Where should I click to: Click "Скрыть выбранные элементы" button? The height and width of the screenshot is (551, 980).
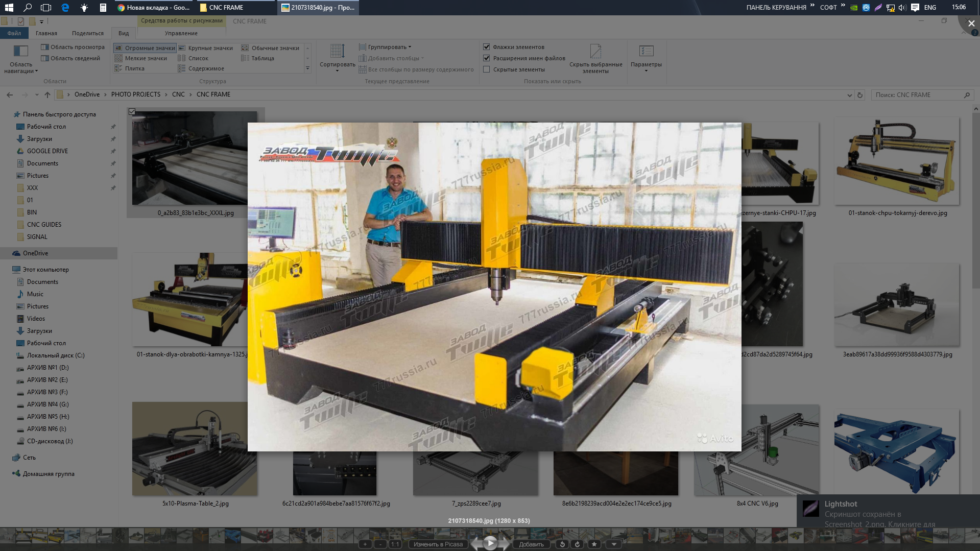click(x=595, y=59)
